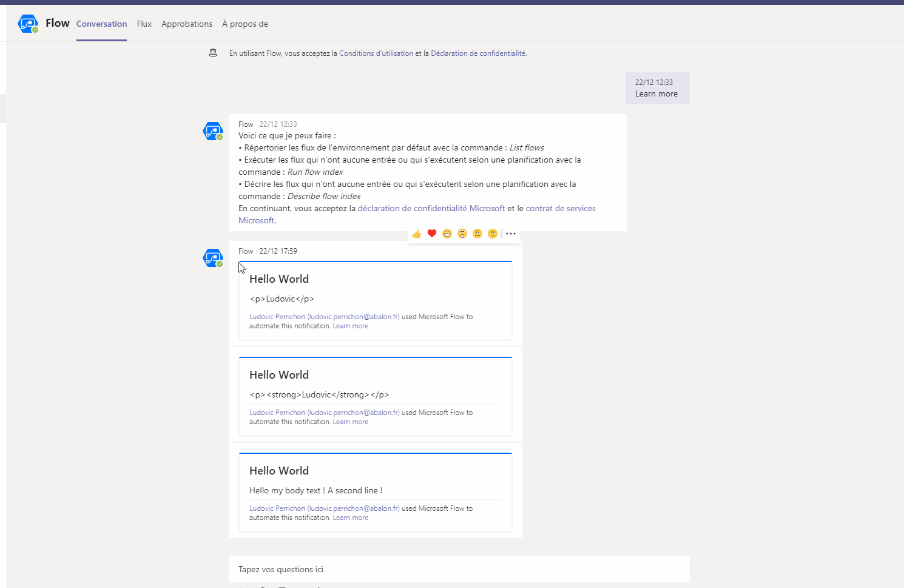Click Ludovic Perrichon link in the <strong> card

(x=325, y=413)
